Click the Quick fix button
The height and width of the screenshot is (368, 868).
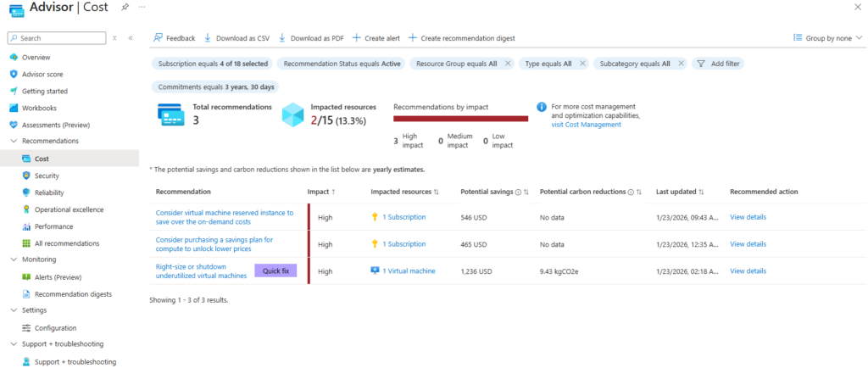[276, 271]
